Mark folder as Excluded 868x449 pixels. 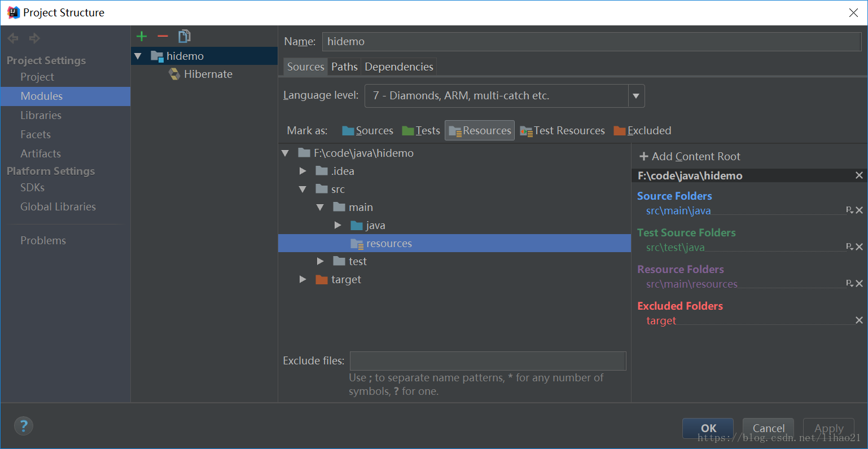point(642,131)
